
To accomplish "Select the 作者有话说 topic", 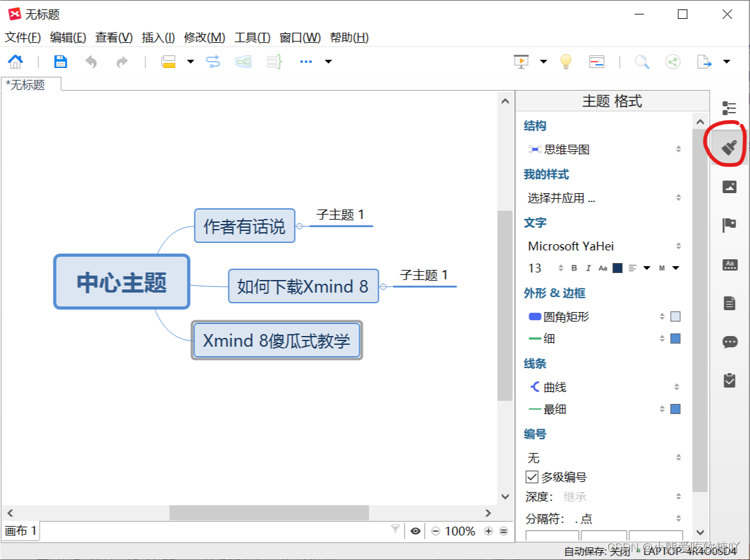I will (x=244, y=226).
